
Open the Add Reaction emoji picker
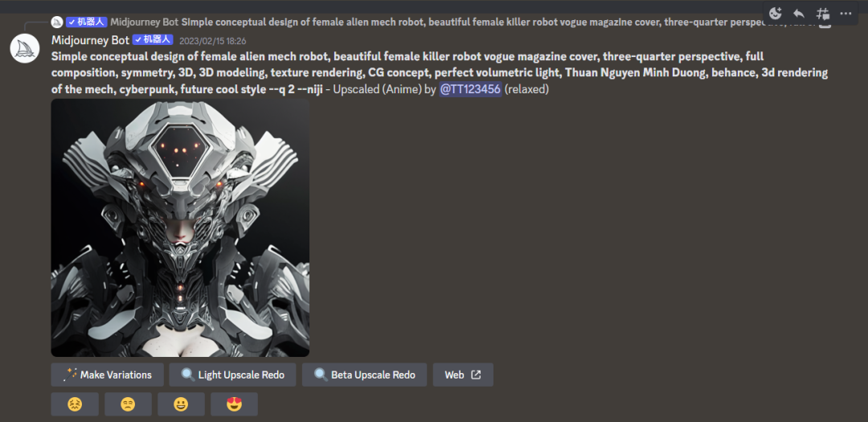[x=776, y=14]
